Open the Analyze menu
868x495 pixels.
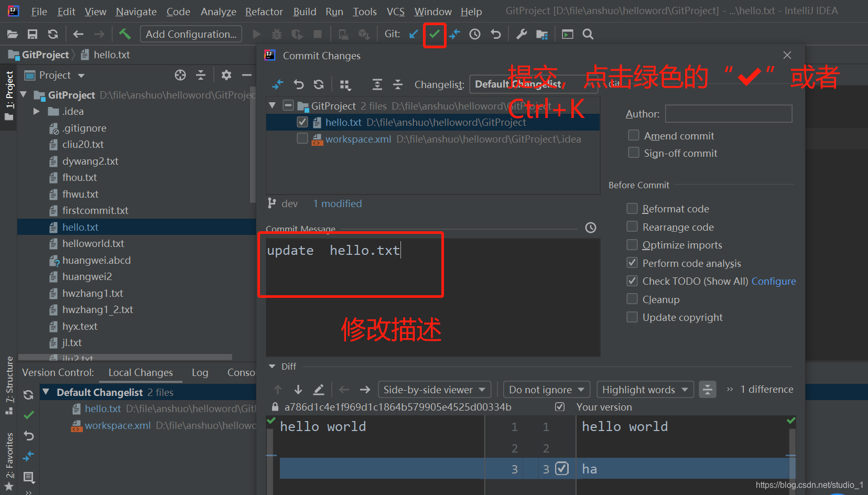(219, 12)
